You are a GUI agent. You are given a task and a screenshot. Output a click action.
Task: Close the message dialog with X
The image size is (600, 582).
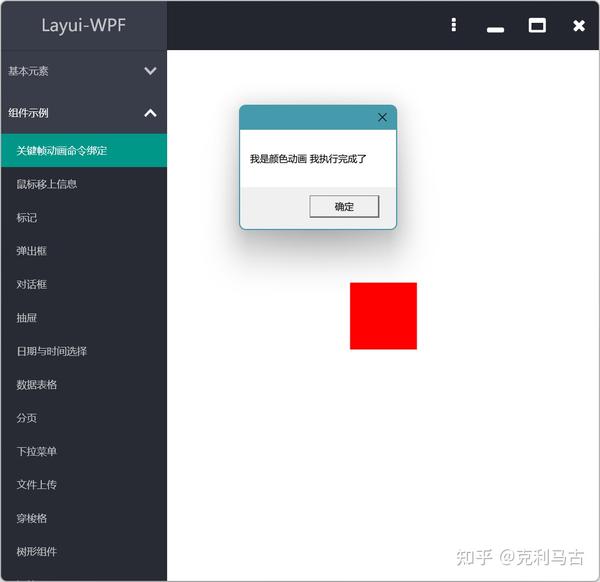[x=382, y=117]
